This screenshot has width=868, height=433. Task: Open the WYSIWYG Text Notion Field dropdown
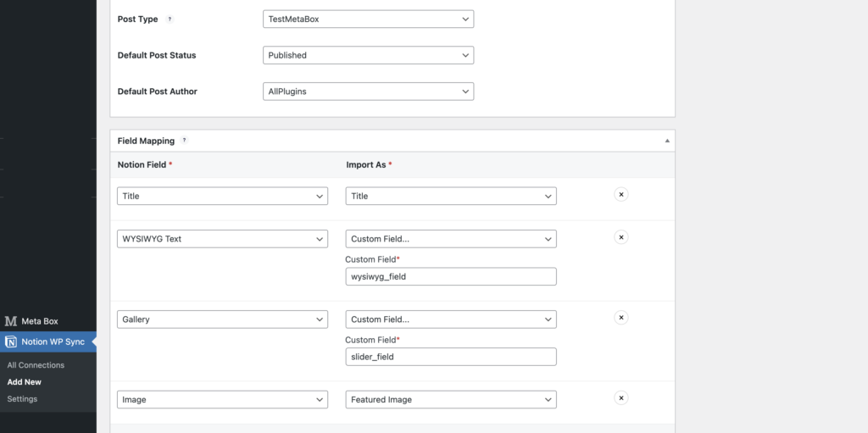tap(223, 239)
